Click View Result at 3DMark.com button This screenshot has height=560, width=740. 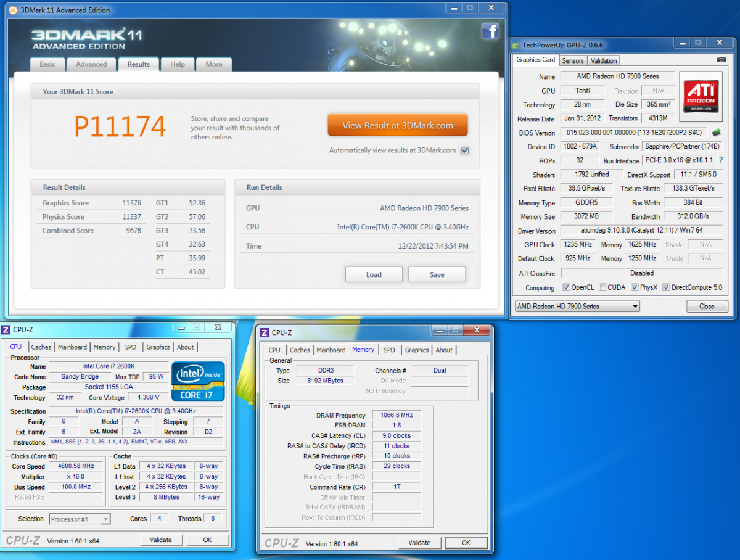coord(397,125)
